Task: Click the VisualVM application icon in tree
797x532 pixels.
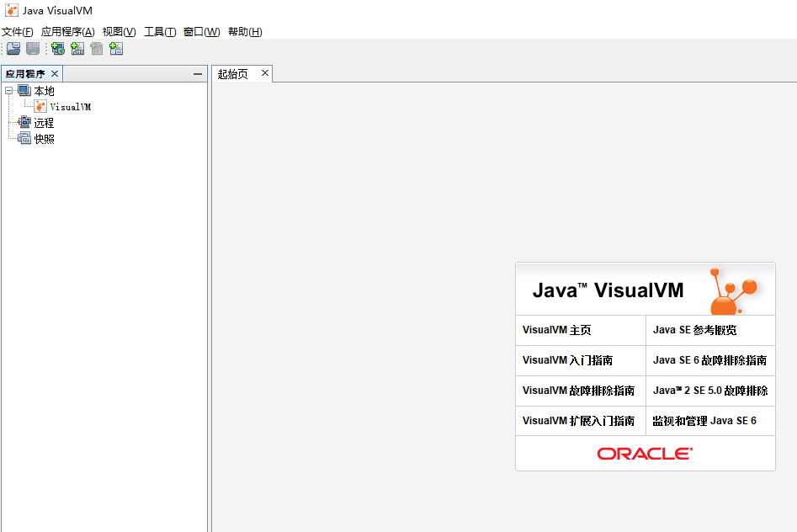Action: pos(40,106)
